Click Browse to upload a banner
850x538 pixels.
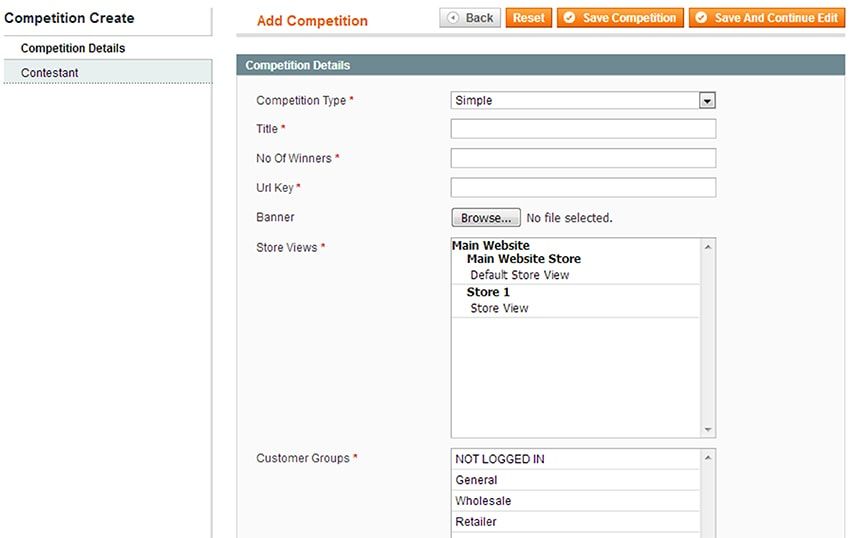click(x=486, y=218)
